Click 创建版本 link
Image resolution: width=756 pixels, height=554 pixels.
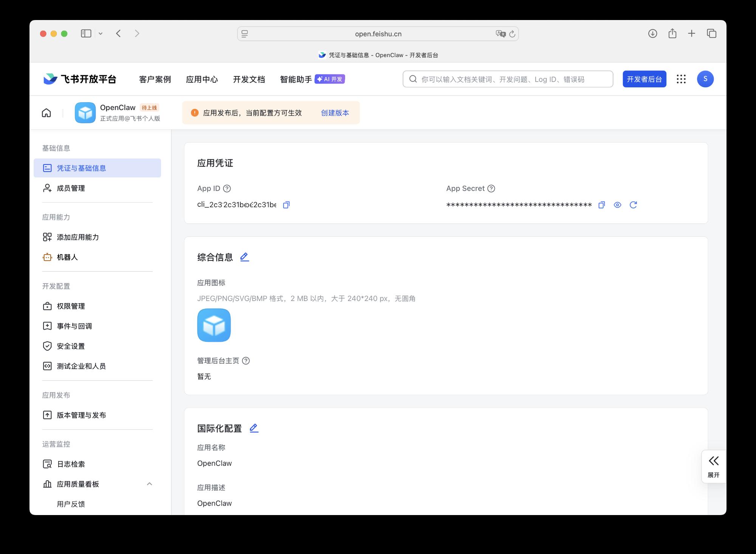pyautogui.click(x=335, y=113)
